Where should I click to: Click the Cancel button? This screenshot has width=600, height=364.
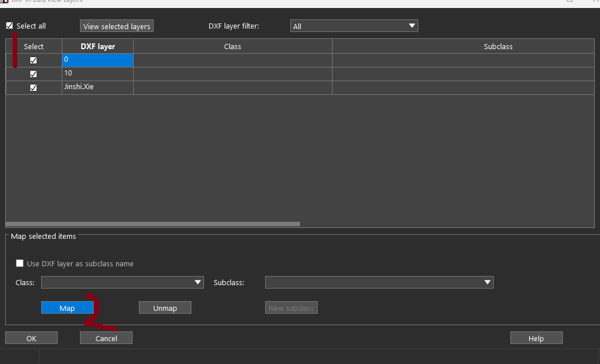point(106,338)
